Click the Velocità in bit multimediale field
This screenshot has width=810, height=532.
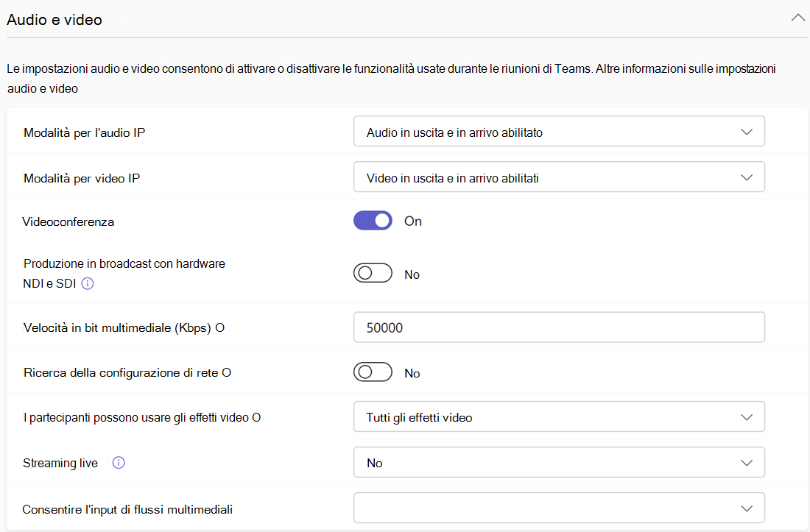tap(559, 327)
